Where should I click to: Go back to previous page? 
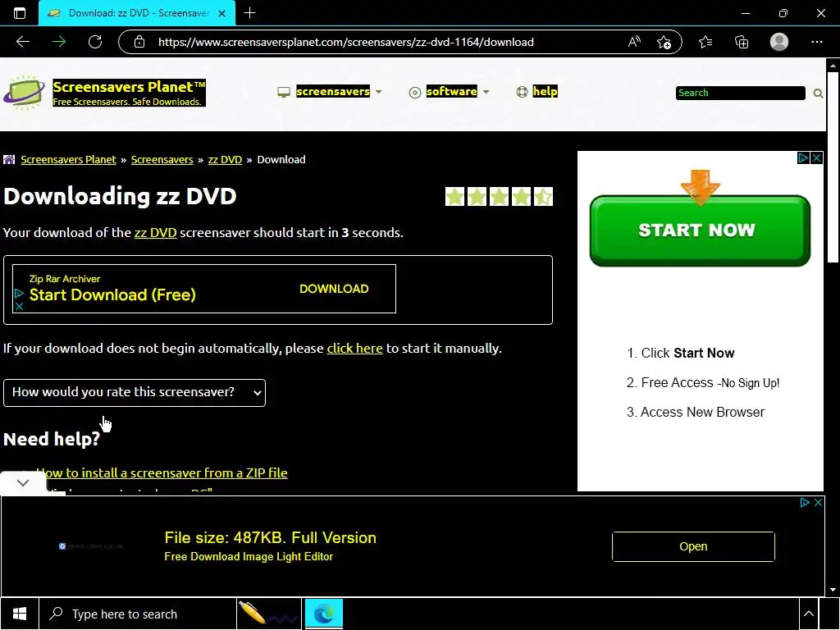coord(23,42)
